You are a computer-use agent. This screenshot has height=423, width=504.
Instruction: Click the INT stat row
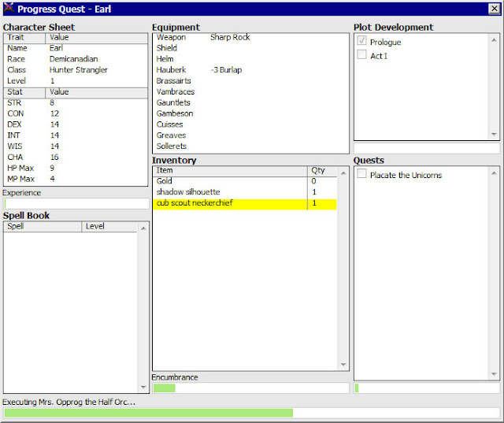76,135
